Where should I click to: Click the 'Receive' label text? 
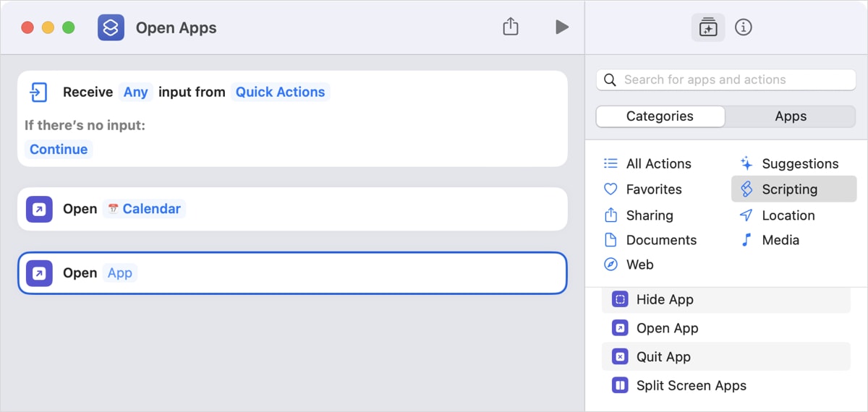(88, 92)
